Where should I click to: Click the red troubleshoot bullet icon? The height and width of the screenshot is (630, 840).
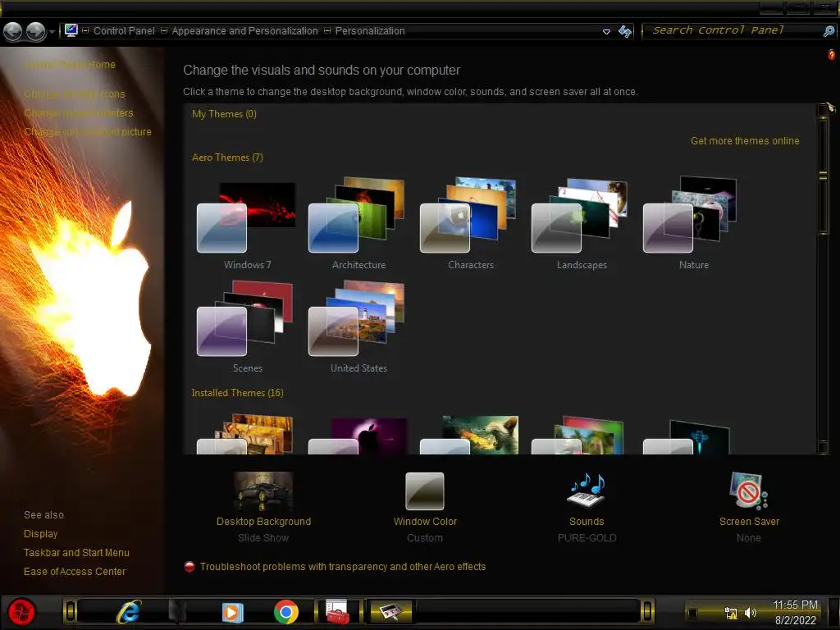[189, 567]
